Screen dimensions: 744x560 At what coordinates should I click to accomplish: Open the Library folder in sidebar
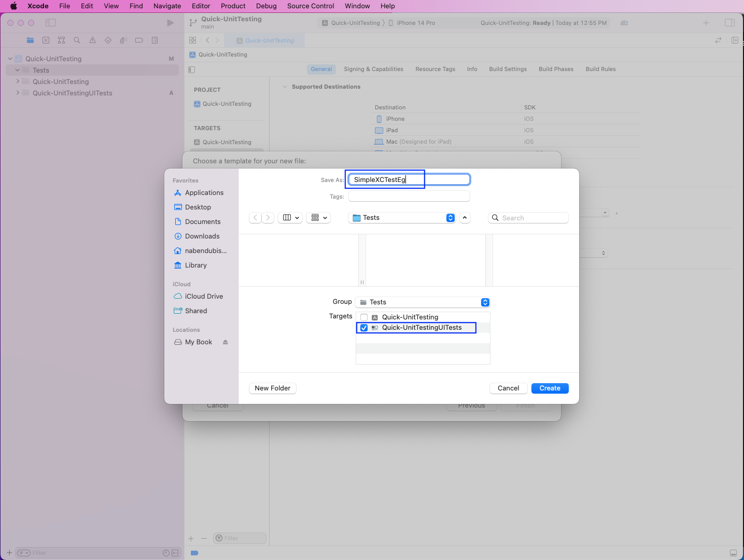pyautogui.click(x=191, y=265)
